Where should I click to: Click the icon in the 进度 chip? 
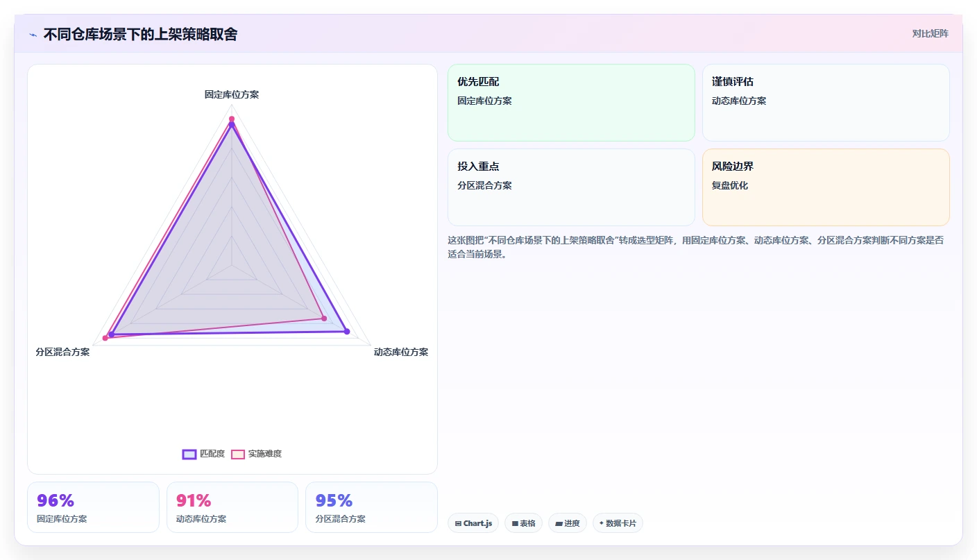559,523
